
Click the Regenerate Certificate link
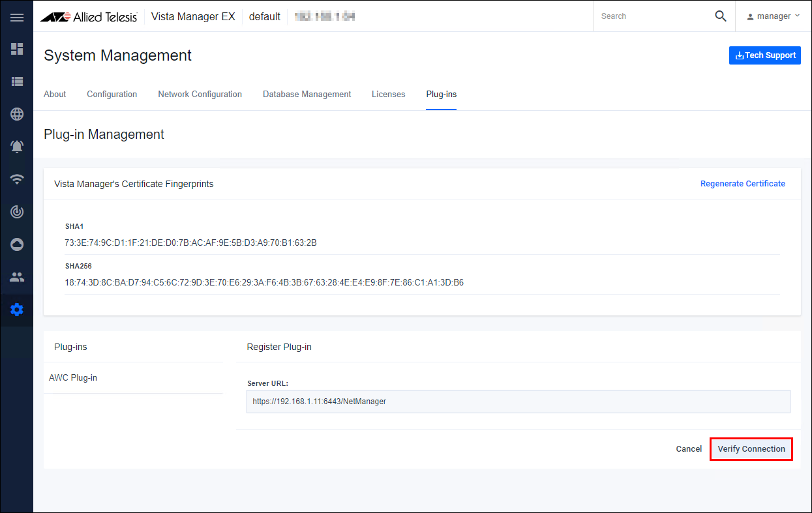pos(742,184)
